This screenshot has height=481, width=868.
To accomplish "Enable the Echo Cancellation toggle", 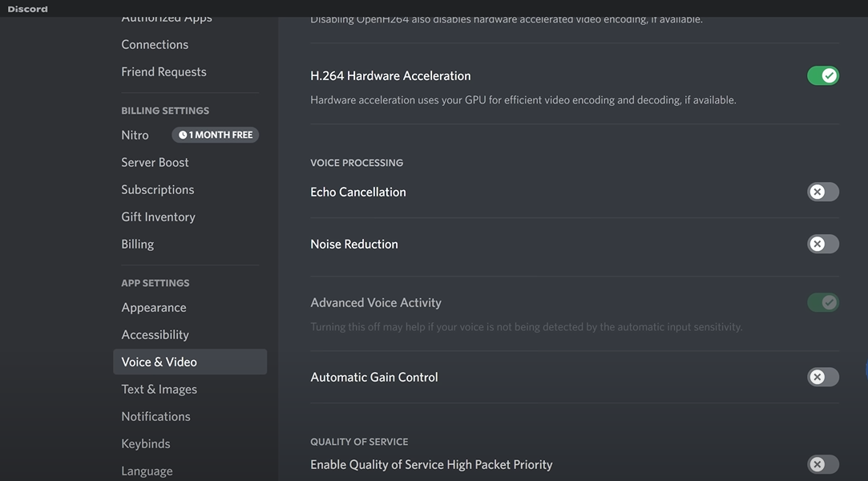I will pyautogui.click(x=822, y=192).
